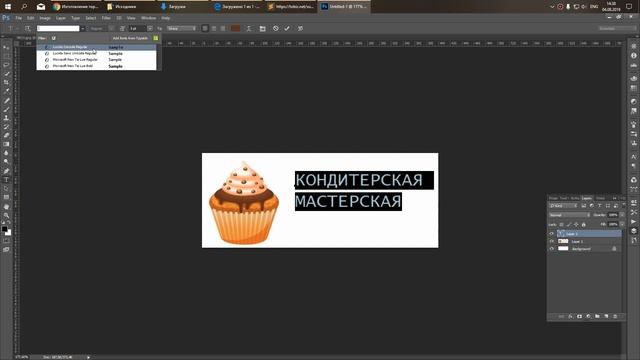Open the font family dropdown arrow
The height and width of the screenshot is (360, 640).
tap(82, 29)
